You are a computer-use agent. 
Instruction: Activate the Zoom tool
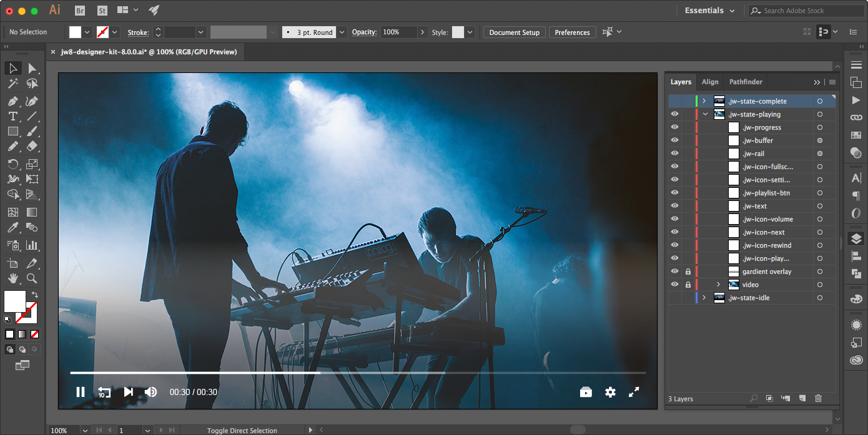pyautogui.click(x=32, y=278)
